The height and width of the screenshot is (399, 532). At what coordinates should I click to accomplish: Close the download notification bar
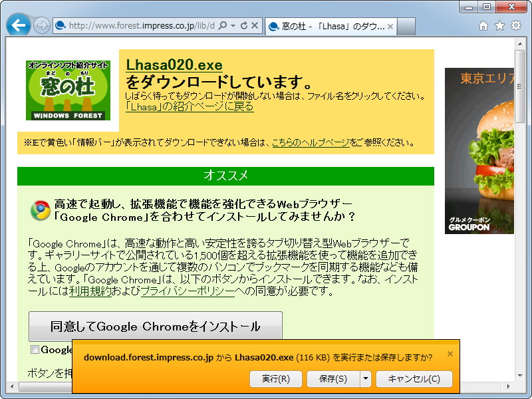point(450,354)
